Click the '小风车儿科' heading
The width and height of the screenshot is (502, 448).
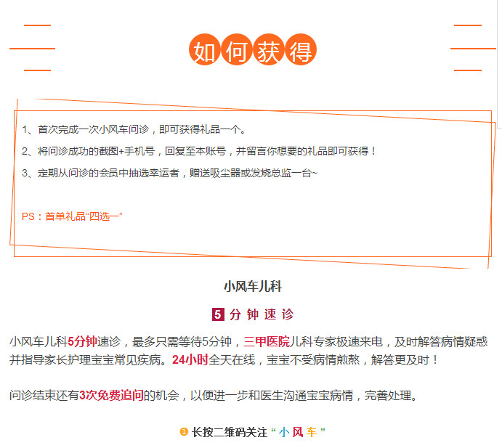[x=253, y=286]
